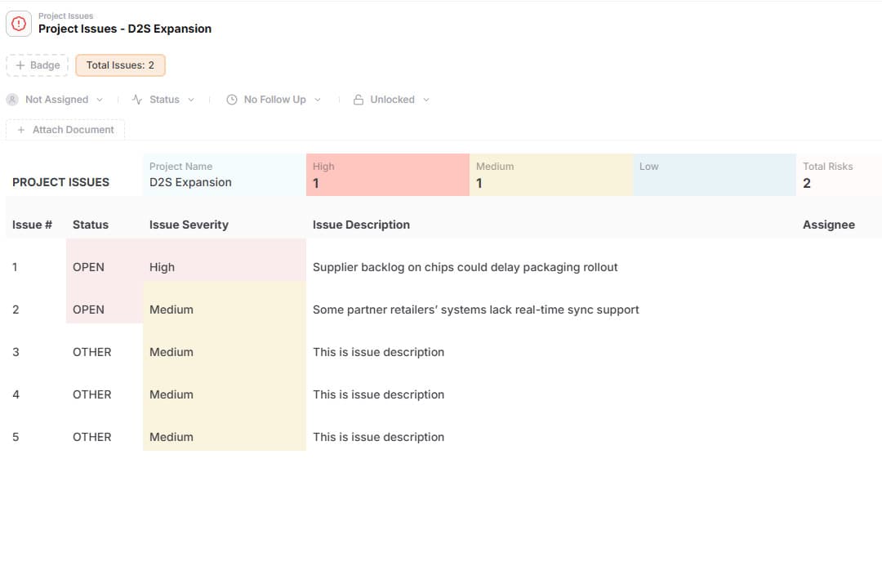Click OTHER status for issue 3
882x588 pixels.
(91, 352)
